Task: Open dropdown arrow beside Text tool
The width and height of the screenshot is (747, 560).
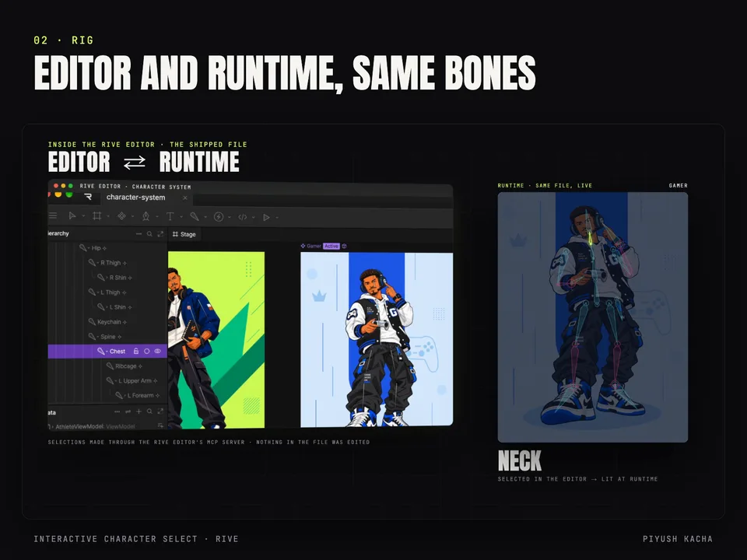Action: click(181, 217)
